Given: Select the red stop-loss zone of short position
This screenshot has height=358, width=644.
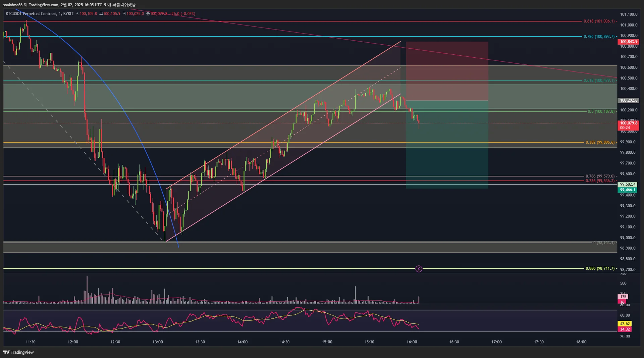Looking at the screenshot, I should [x=447, y=71].
